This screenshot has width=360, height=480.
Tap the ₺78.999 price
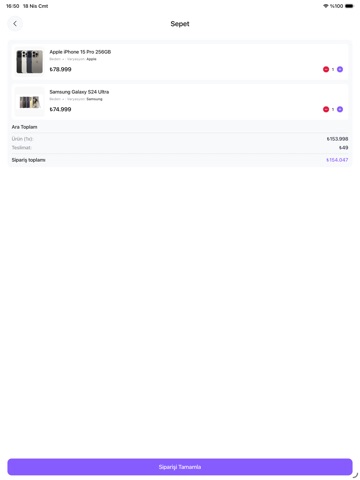60,69
